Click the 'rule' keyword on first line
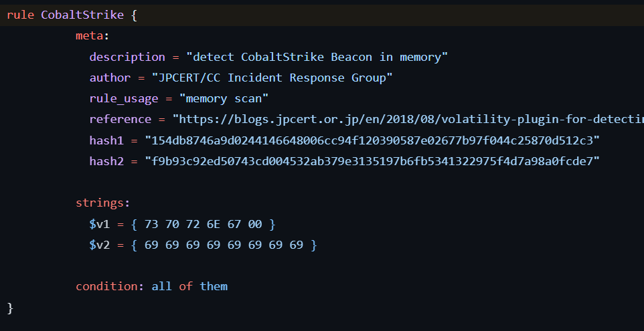The height and width of the screenshot is (331, 644). pos(20,15)
